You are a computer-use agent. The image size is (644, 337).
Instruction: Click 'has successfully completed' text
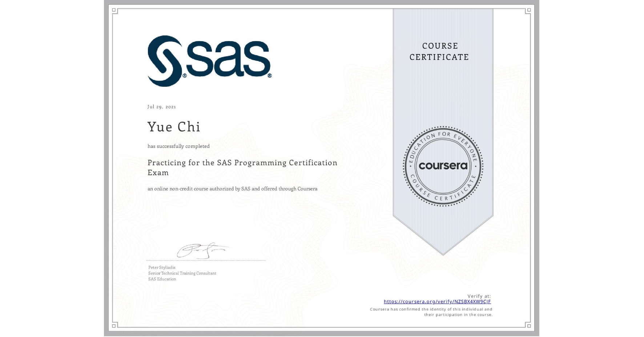[178, 146]
